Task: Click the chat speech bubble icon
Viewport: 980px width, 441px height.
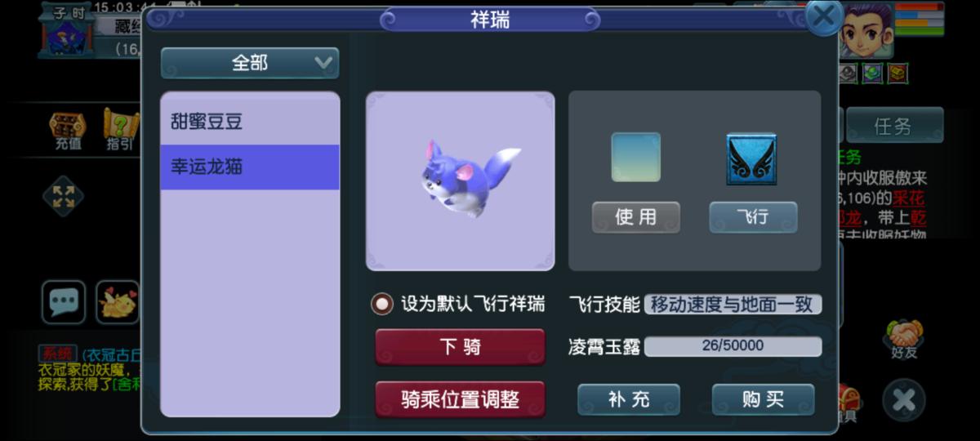Action: [64, 303]
